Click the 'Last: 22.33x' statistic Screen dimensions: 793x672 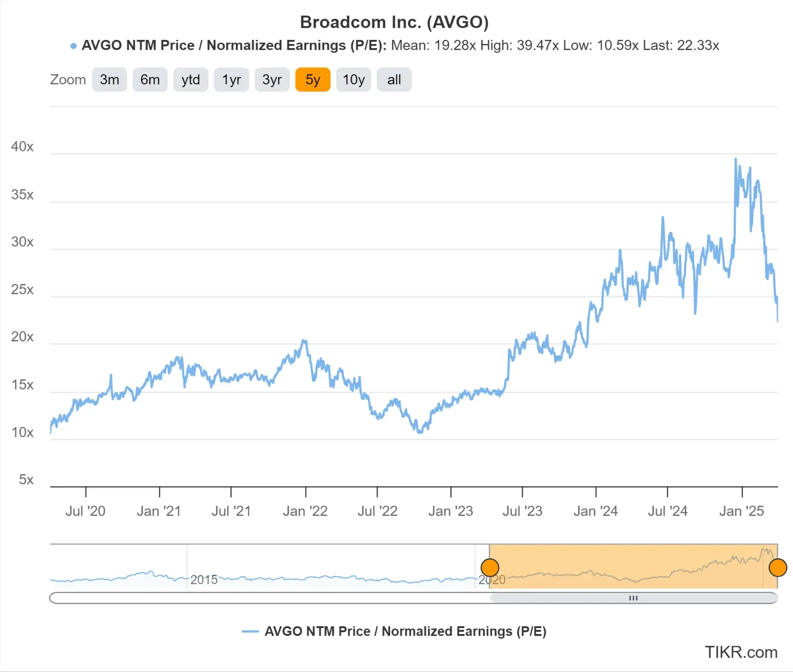click(x=681, y=45)
